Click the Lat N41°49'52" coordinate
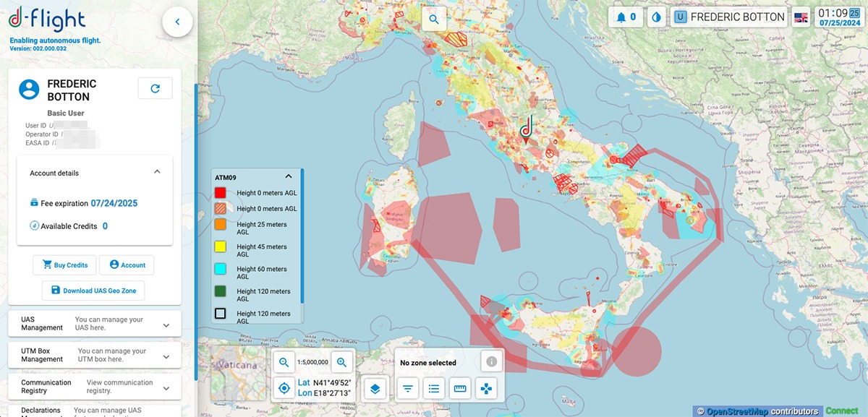Image resolution: width=868 pixels, height=417 pixels. pyautogui.click(x=325, y=382)
